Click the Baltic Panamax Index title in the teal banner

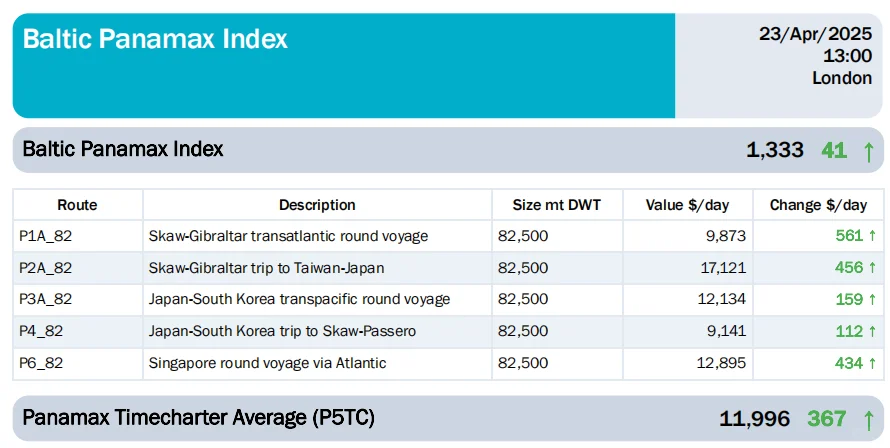155,39
